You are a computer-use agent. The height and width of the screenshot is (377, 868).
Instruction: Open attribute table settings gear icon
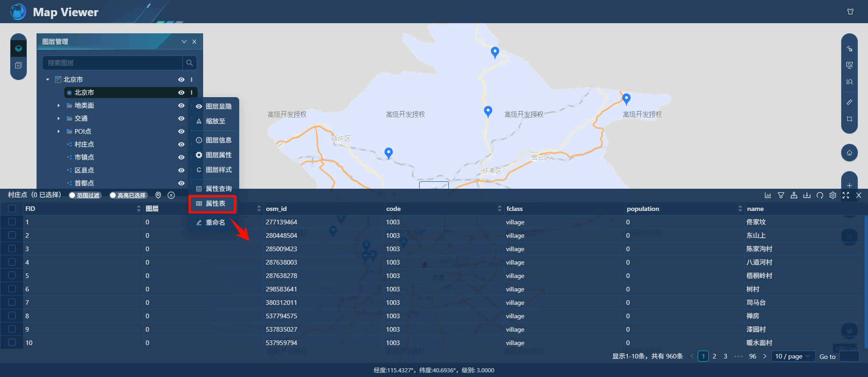(833, 195)
